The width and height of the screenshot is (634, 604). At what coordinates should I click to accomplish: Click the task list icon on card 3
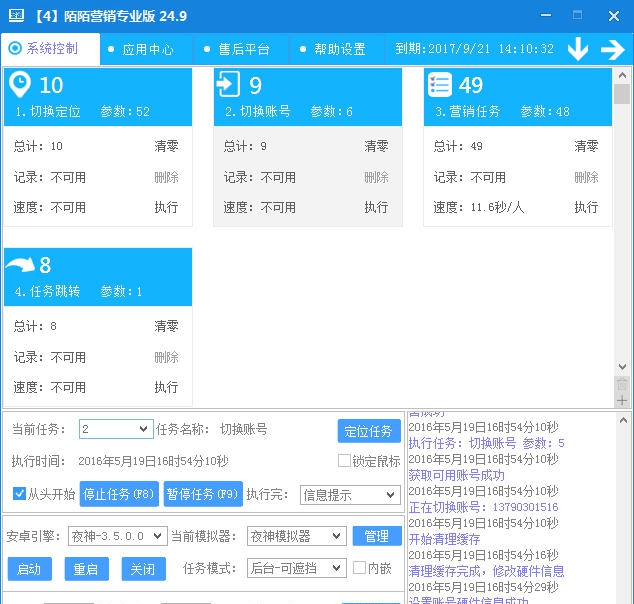pos(440,84)
